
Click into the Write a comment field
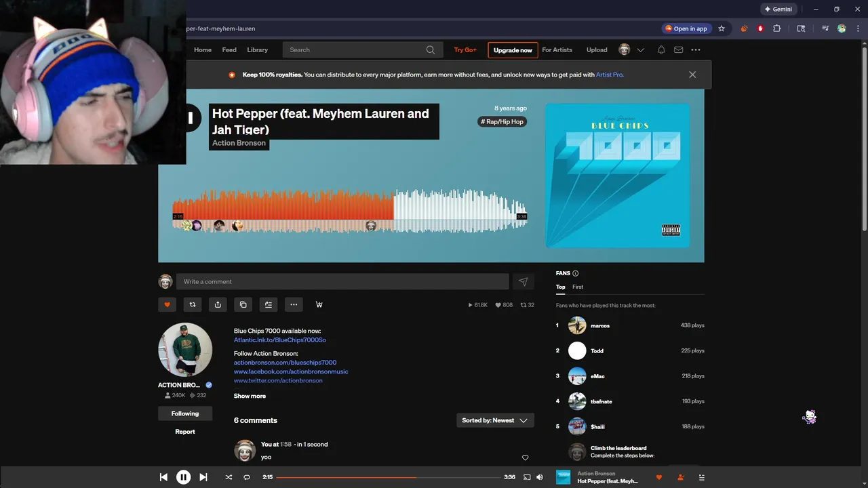point(342,281)
